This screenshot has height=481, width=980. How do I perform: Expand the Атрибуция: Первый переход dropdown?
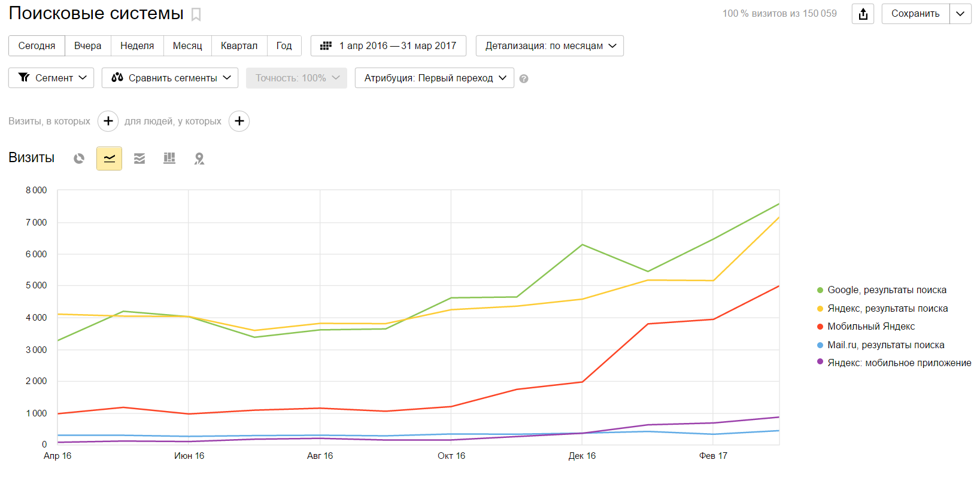click(x=434, y=78)
